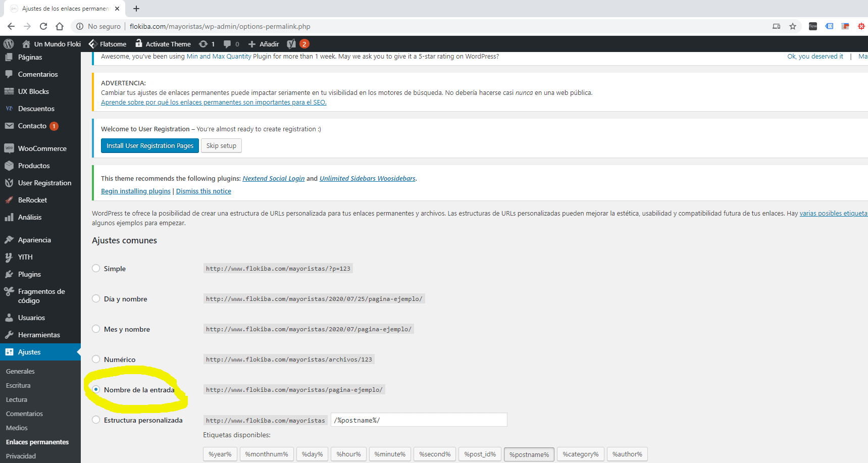Open a new browser tab

136,9
